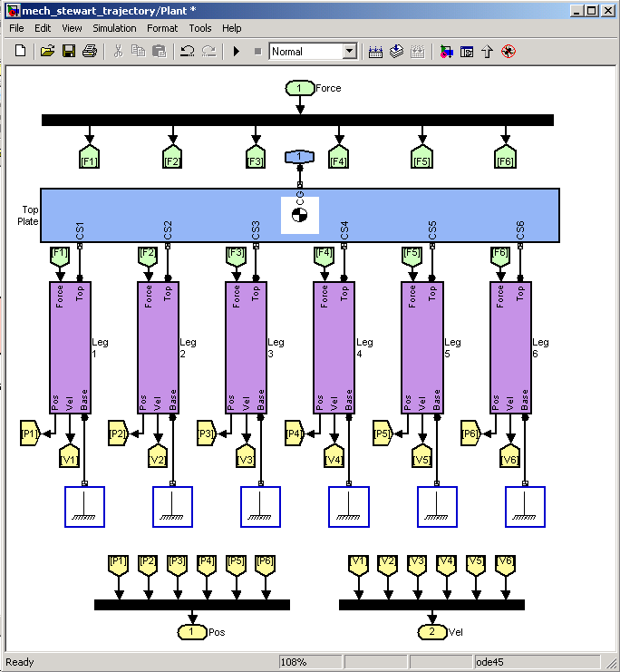
Task: Open the Library Browser toolbar icon
Action: pos(446,52)
